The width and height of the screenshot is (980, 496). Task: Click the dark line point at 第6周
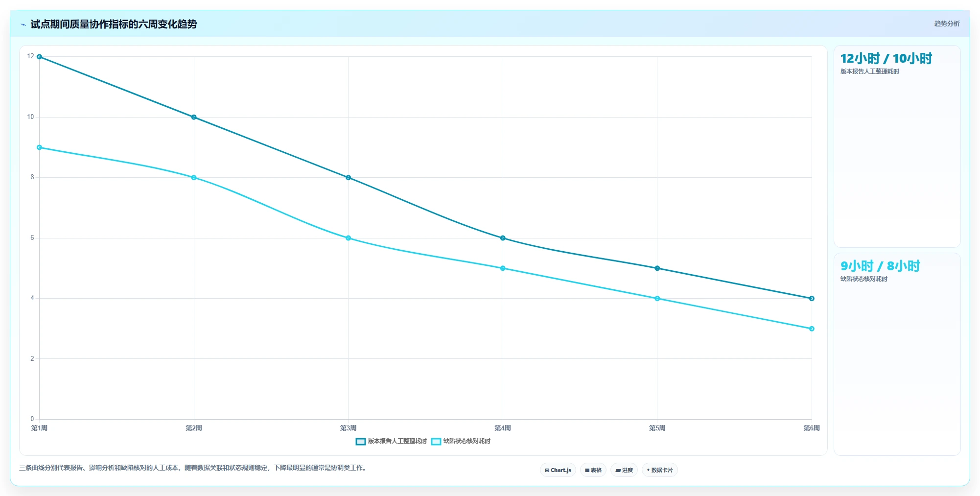(812, 298)
